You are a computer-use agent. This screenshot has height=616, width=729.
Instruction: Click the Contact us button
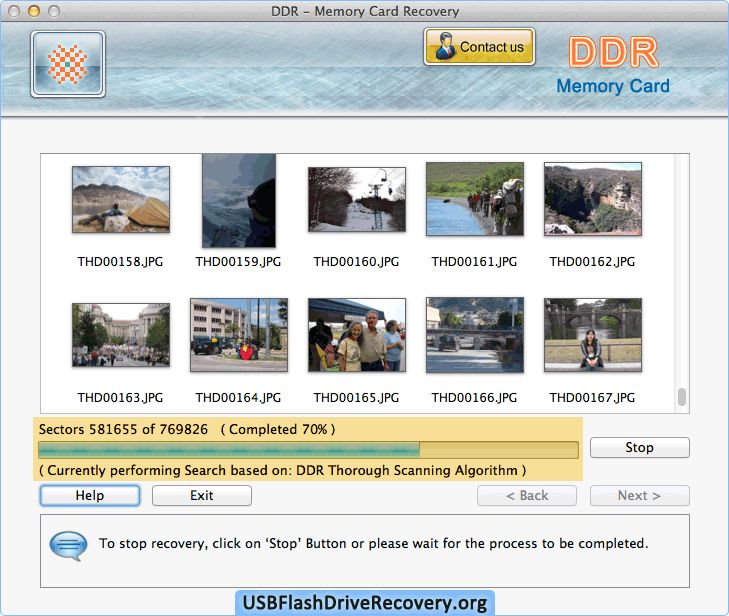coord(479,47)
